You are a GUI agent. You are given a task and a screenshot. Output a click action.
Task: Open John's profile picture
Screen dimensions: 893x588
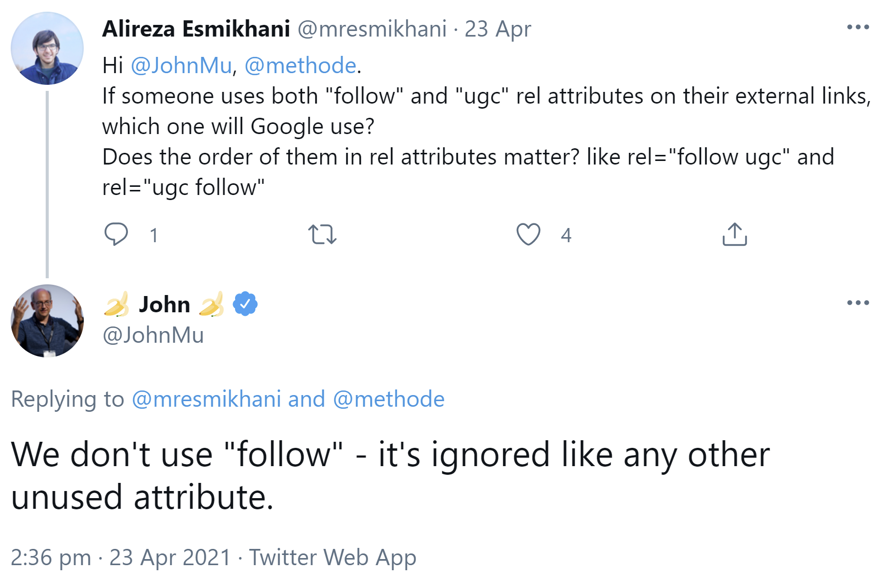[47, 321]
